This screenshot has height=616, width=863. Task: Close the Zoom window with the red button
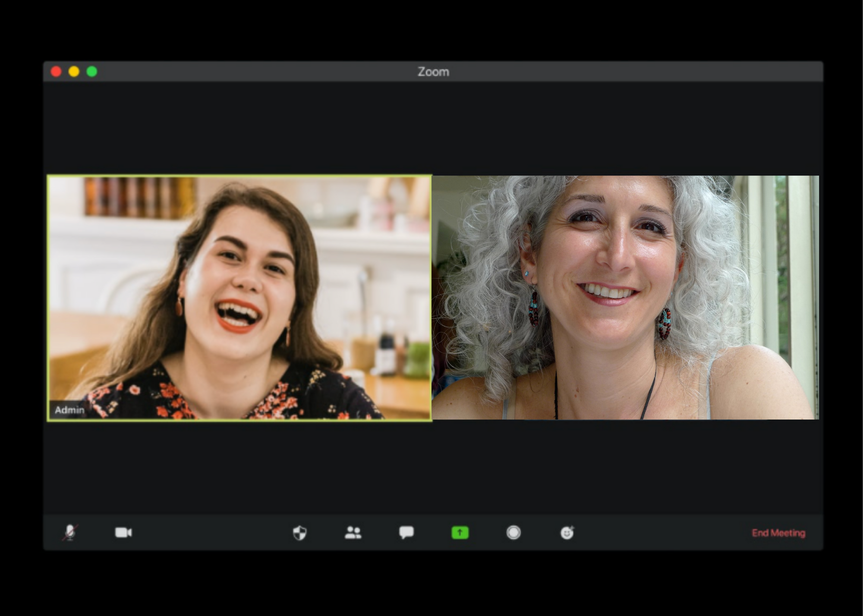[56, 72]
